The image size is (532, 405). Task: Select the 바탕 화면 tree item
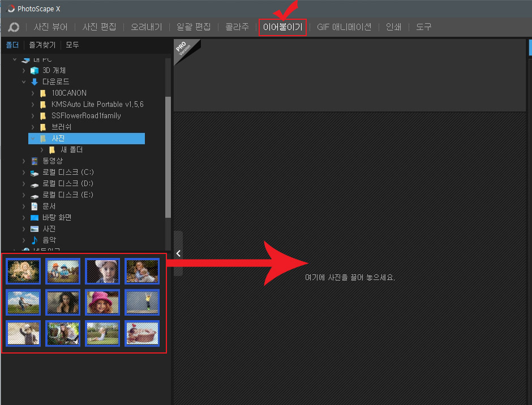(57, 217)
